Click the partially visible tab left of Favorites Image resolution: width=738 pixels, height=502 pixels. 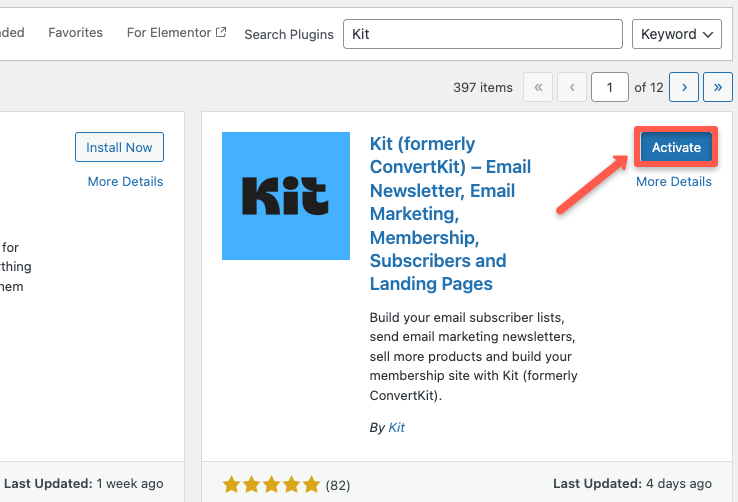10,33
